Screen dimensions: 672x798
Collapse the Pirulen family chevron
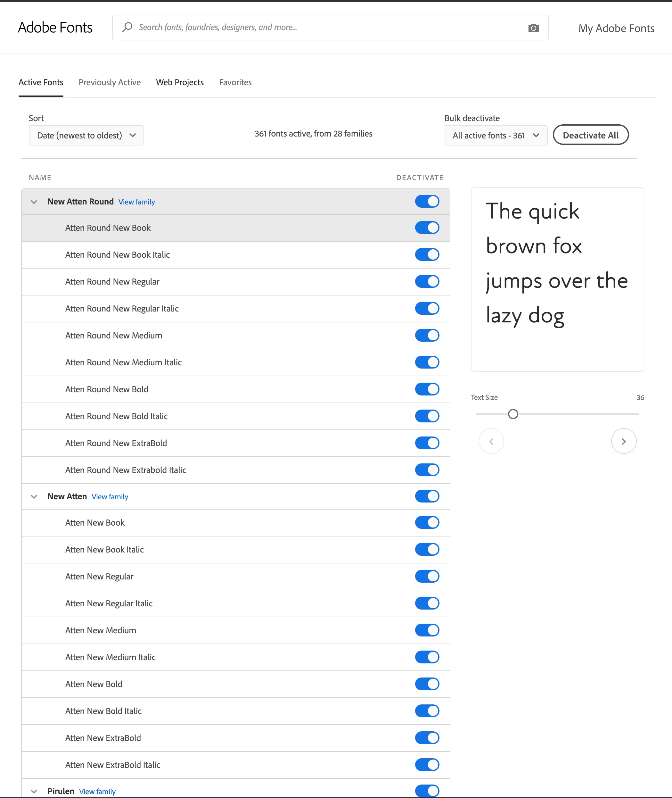click(34, 791)
